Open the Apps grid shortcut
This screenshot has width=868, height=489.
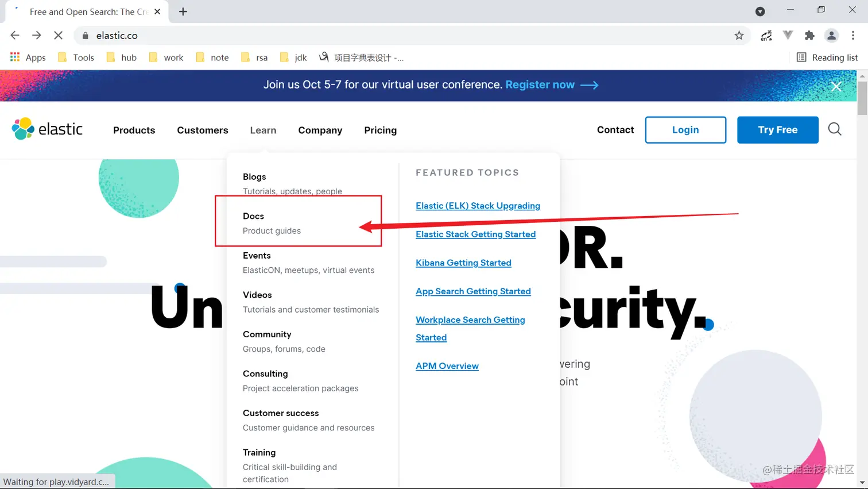click(28, 57)
